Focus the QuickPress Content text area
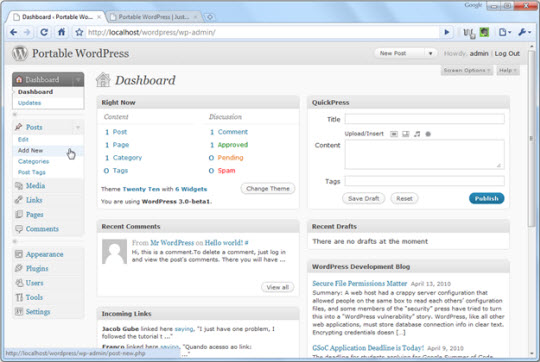 point(424,154)
